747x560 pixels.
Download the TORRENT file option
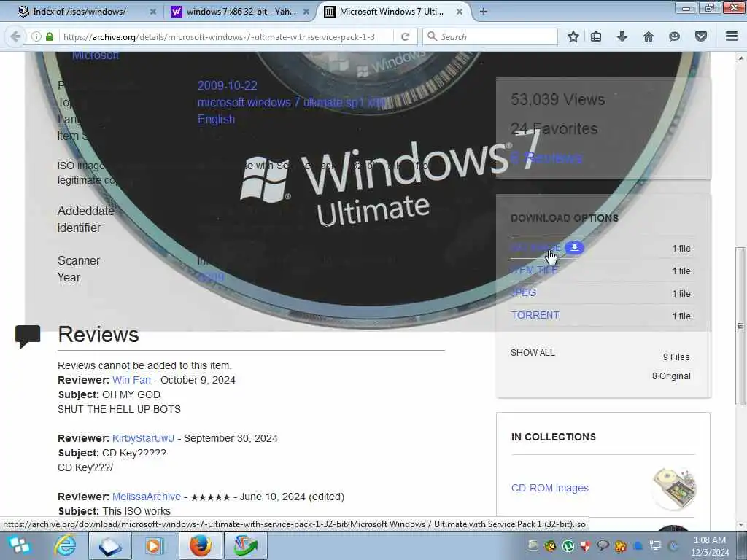(x=535, y=315)
